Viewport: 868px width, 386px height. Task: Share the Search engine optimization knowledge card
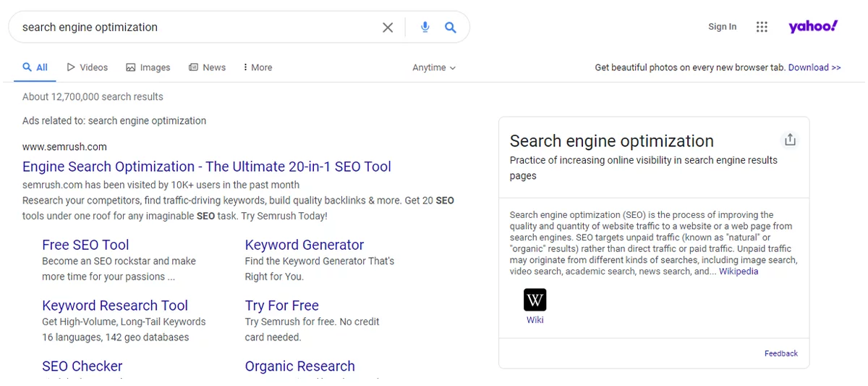[790, 140]
